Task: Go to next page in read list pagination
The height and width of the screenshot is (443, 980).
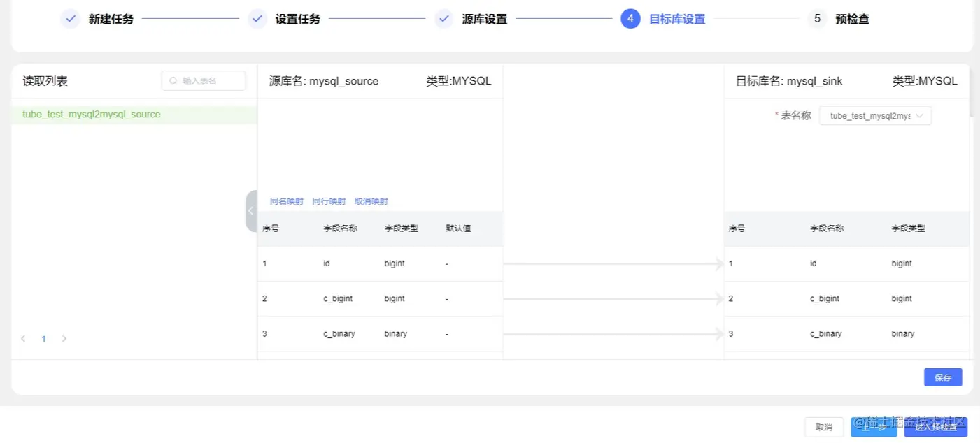Action: pyautogui.click(x=64, y=339)
